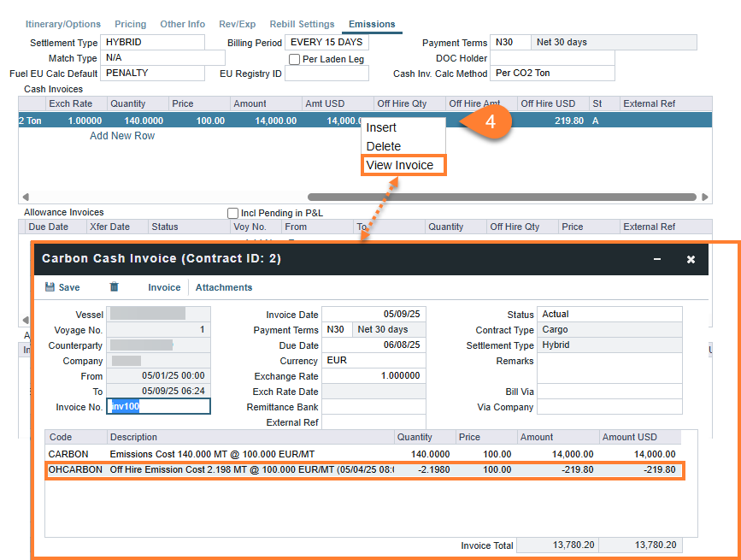Select the OHCARBON off hire emission row
Image resolution: width=741 pixels, height=560 pixels.
pos(365,469)
